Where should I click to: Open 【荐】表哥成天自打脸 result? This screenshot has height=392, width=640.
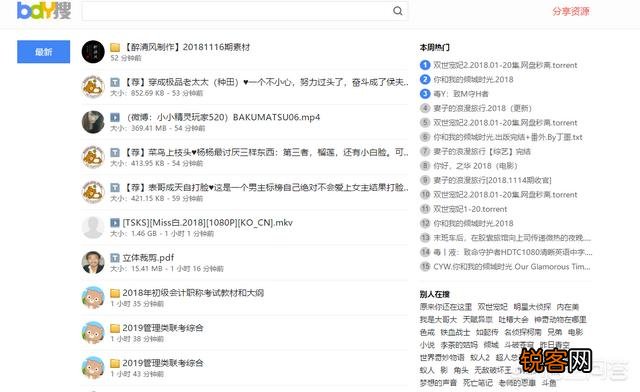pyautogui.click(x=265, y=187)
